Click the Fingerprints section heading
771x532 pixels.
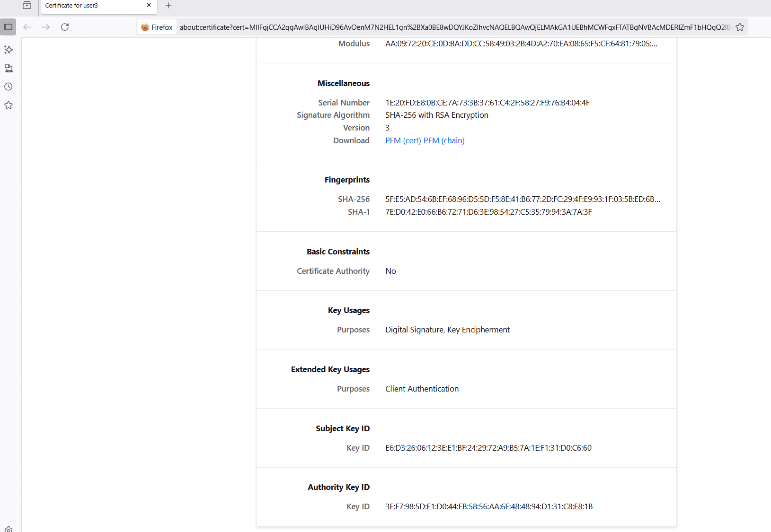point(347,180)
